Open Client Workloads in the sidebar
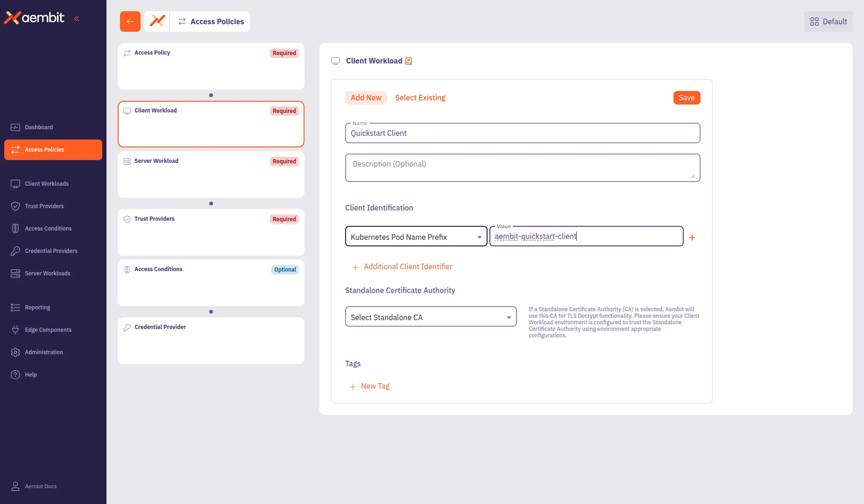 [47, 183]
